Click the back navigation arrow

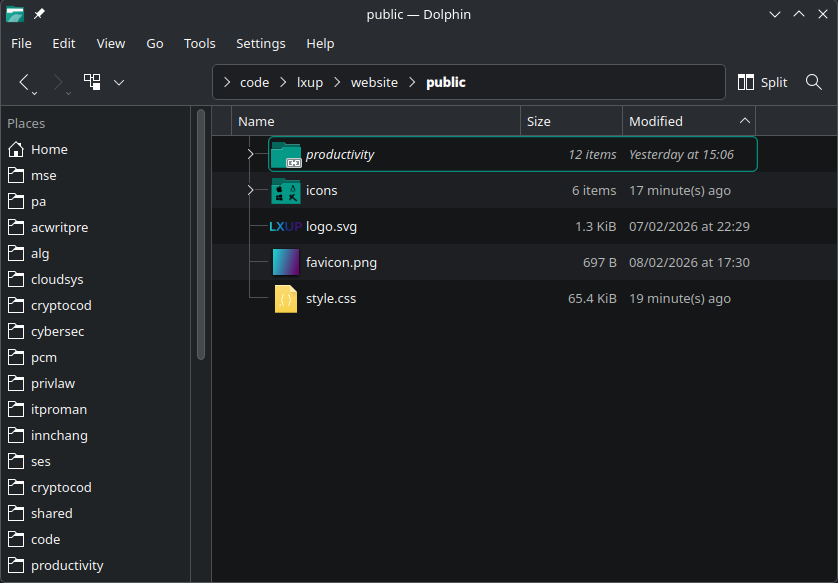[x=25, y=82]
